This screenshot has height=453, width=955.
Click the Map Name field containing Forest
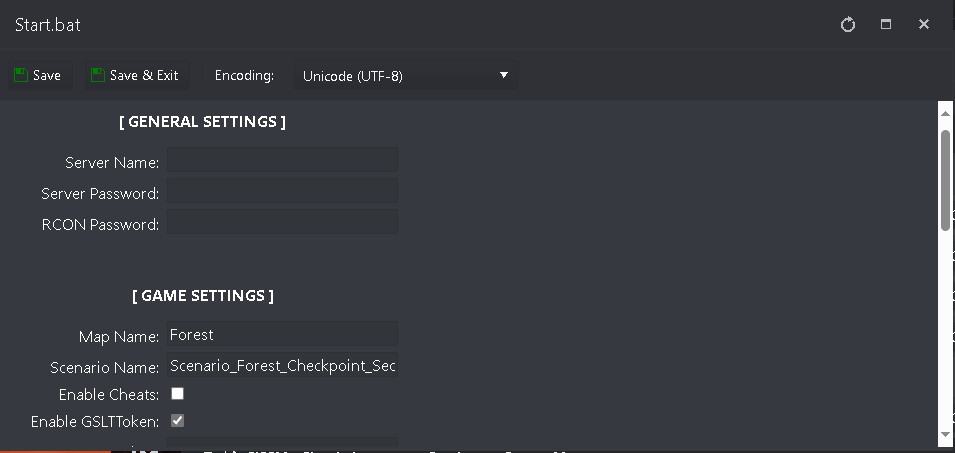(283, 334)
